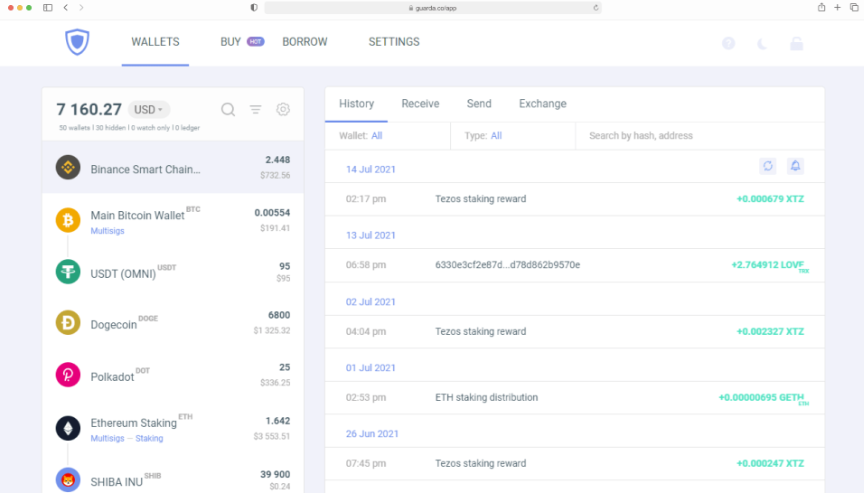Open the 6330e3cf2e87d transaction hash
Viewport: 864px width, 495px height.
point(507,265)
